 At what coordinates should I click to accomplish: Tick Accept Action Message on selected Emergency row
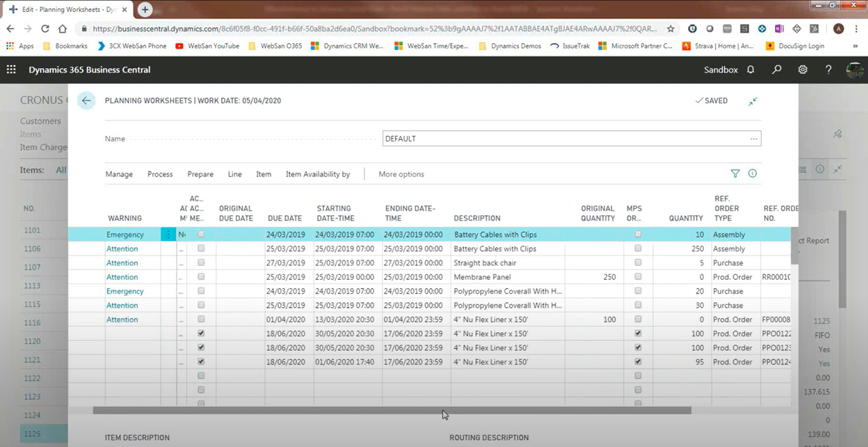click(201, 235)
